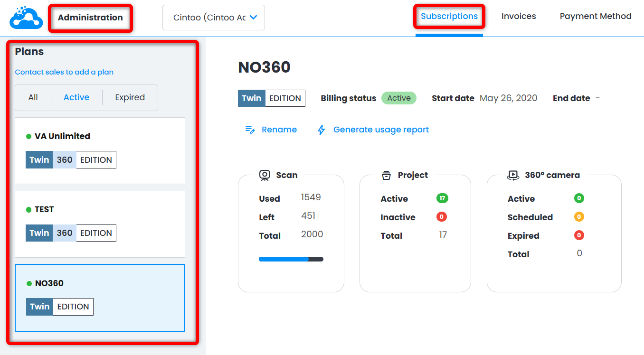Open the Administration section
644x355 pixels.
point(90,18)
